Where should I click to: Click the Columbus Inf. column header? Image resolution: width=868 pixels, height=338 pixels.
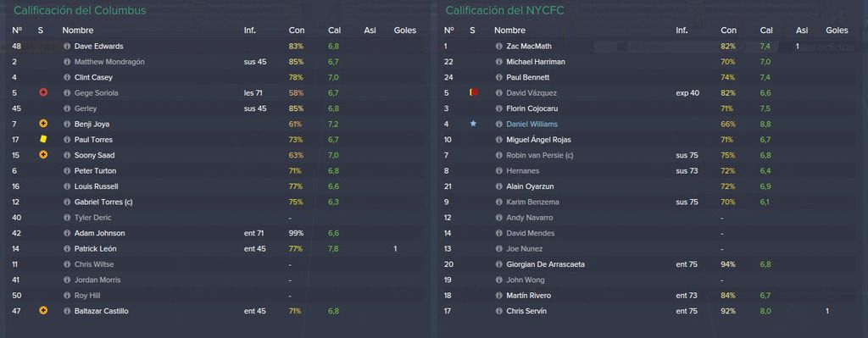click(x=250, y=30)
